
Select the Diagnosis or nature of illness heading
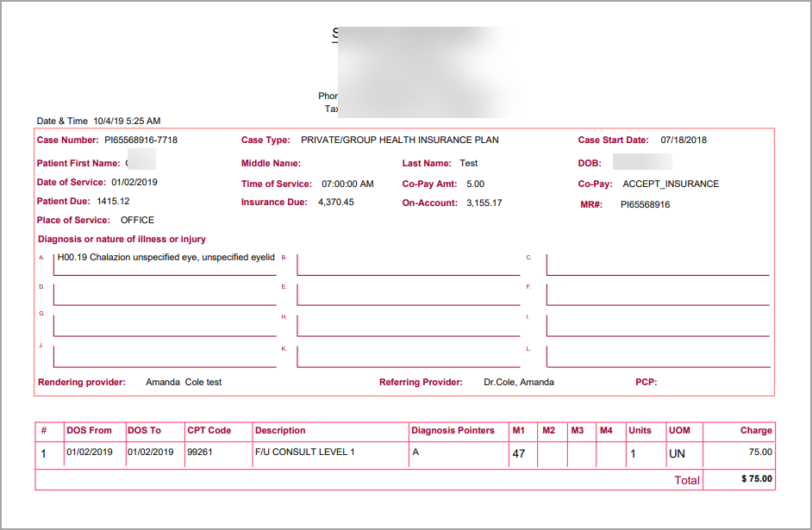tap(122, 239)
